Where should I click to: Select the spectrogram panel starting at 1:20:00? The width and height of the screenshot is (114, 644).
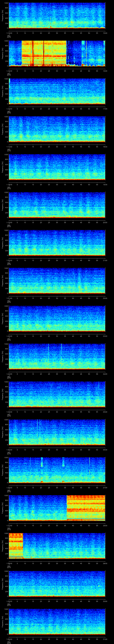(x=57, y=243)
